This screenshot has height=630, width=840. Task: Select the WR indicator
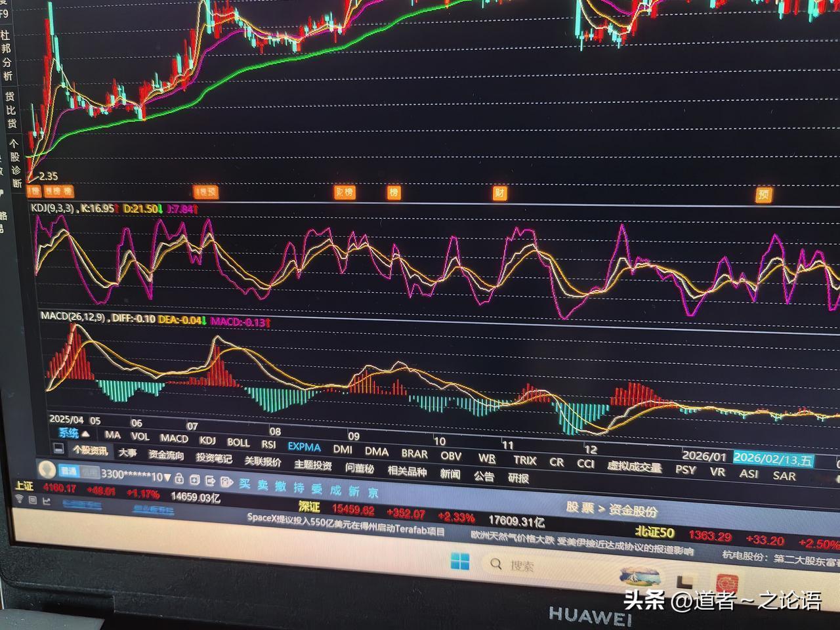487,457
